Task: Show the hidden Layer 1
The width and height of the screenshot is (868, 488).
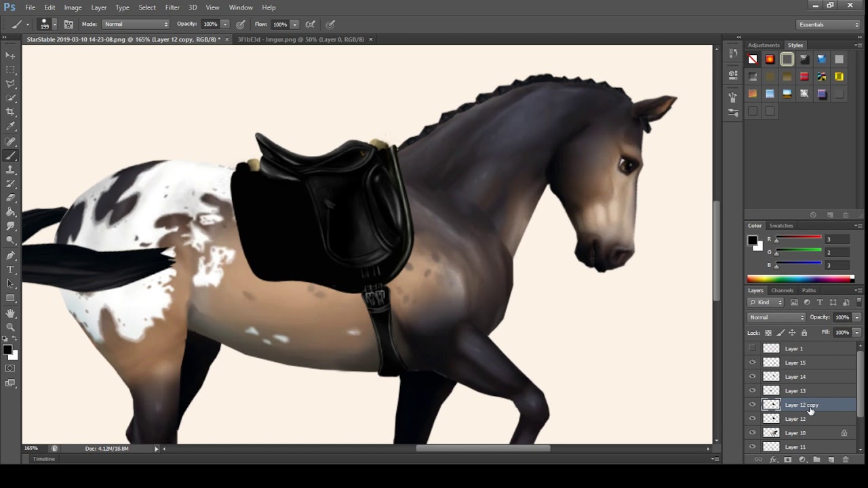Action: click(752, 348)
